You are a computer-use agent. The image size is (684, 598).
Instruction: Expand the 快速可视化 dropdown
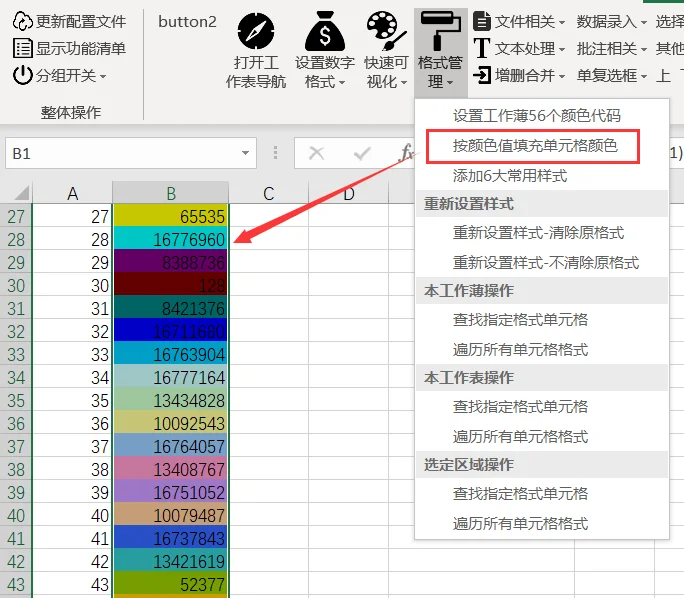404,82
